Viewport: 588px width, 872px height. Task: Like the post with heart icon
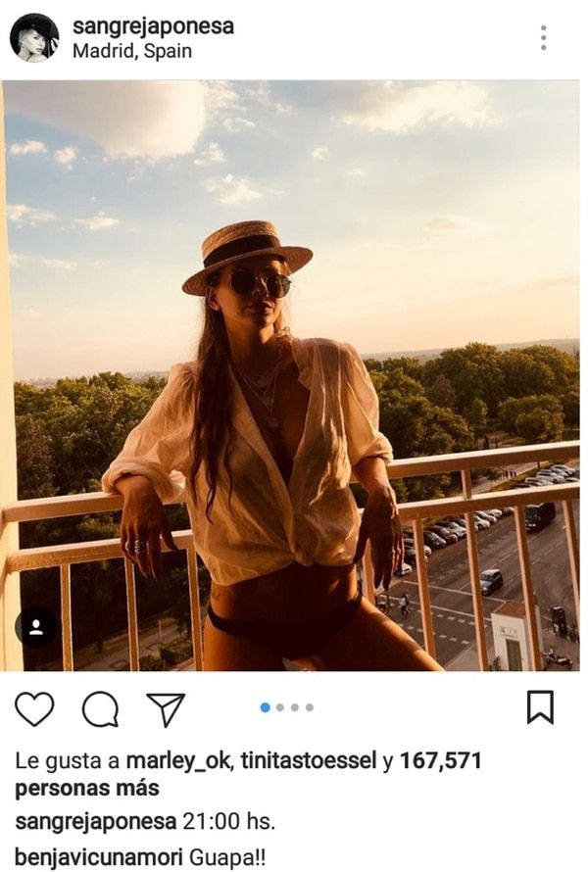coord(34,707)
